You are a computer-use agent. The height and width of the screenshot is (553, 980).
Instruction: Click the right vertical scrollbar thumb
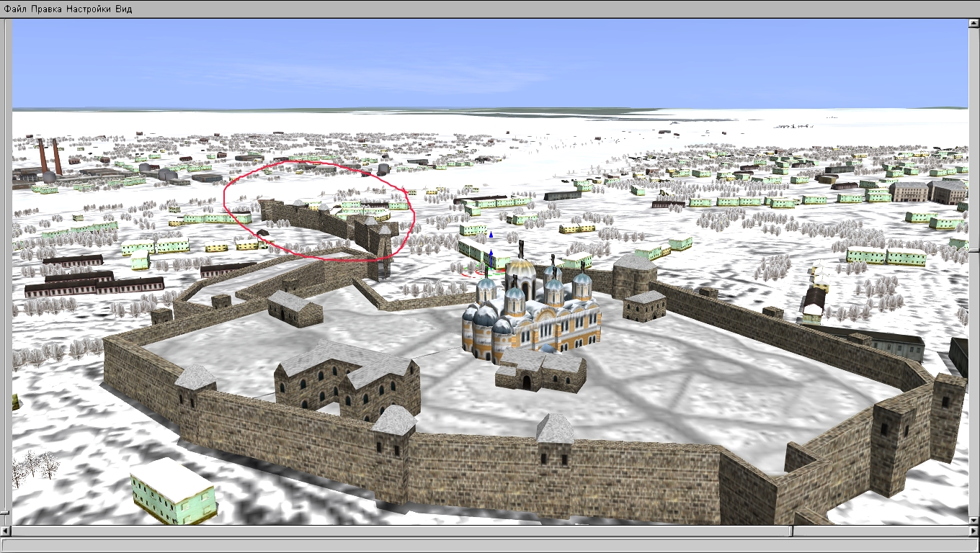point(974,250)
